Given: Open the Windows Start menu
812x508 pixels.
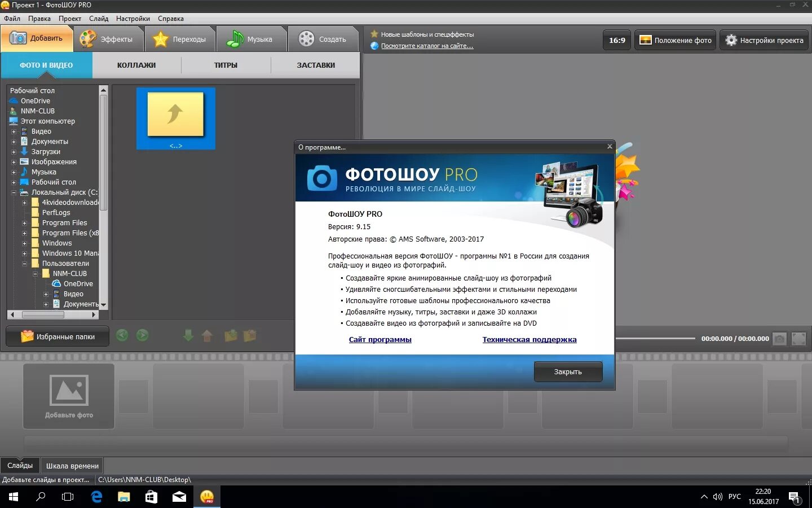Looking at the screenshot, I should [x=14, y=497].
